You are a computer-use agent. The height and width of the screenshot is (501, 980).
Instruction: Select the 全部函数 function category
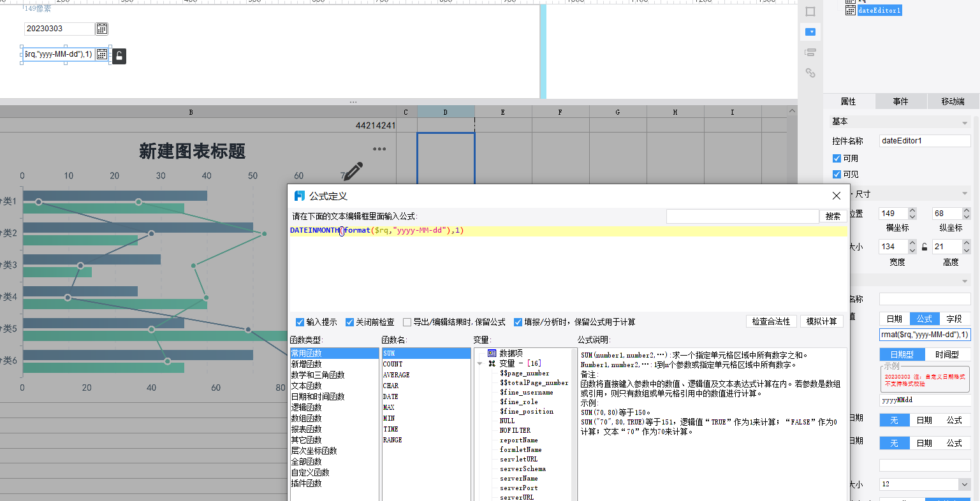(307, 461)
